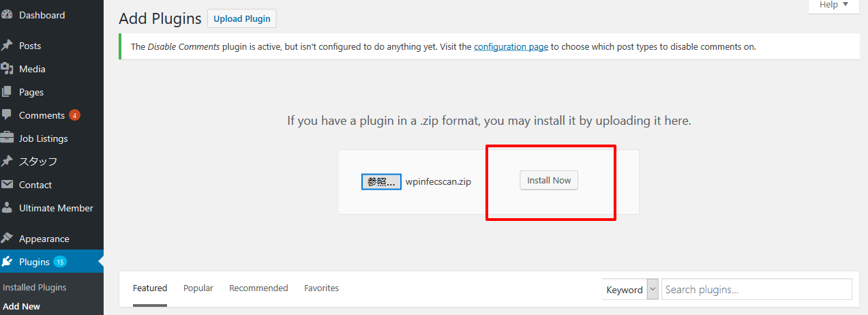Click the Upload Plugin button
Screen dimensions: 868x315
point(242,18)
